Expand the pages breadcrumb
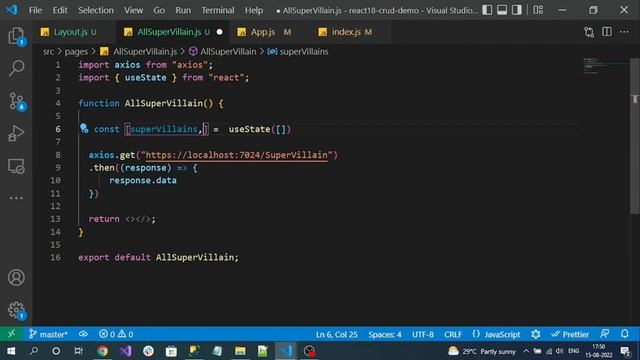 [76, 51]
